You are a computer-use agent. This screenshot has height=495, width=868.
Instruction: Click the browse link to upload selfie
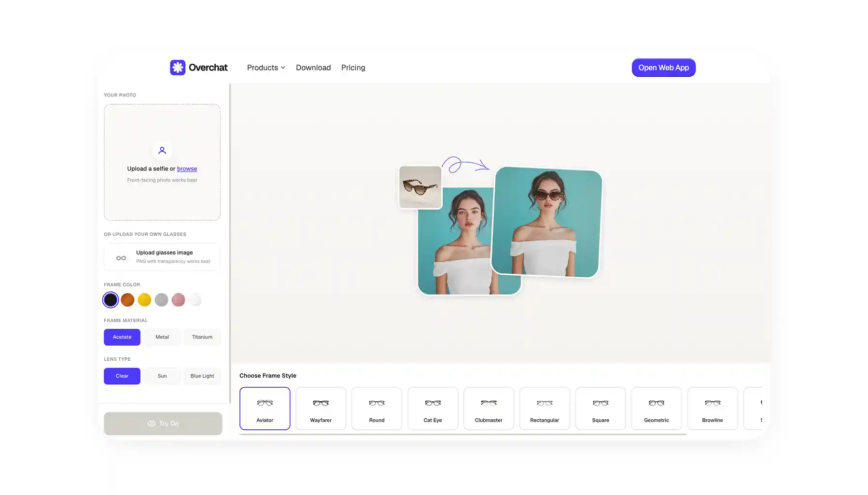[187, 169]
